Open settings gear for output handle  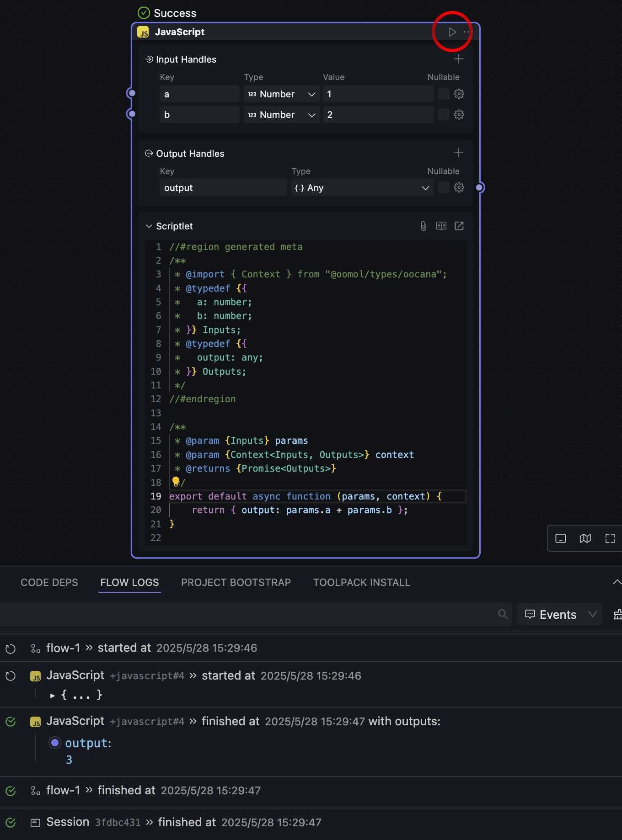459,188
